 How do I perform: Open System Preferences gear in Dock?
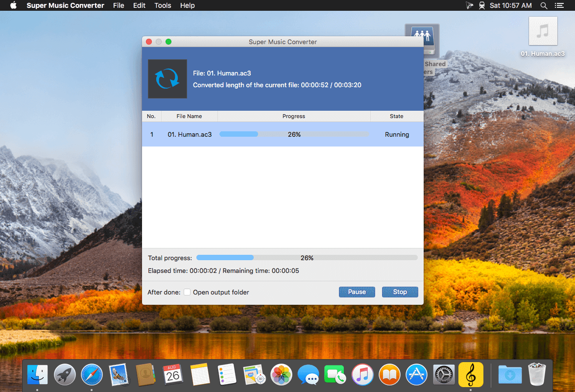point(444,375)
